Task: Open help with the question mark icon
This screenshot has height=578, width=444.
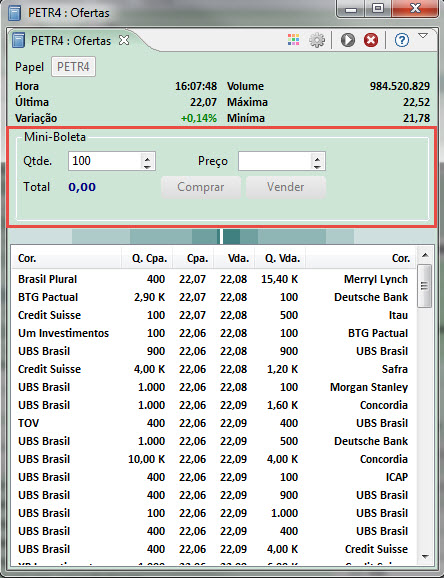Action: click(x=402, y=40)
